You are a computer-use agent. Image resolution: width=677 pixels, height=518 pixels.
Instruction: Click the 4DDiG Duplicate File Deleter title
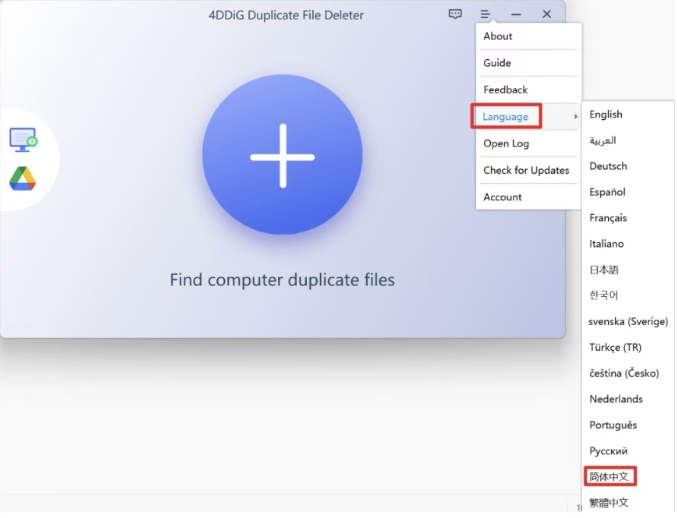point(286,15)
